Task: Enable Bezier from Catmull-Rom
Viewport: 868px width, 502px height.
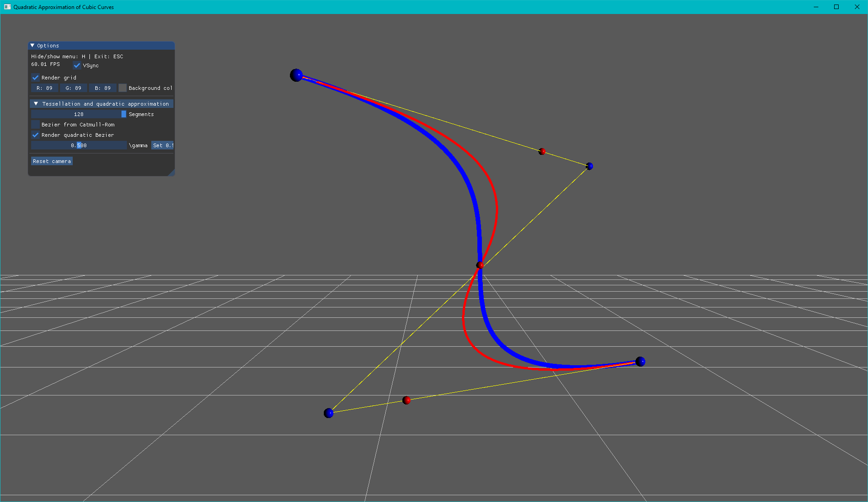Action: (36, 125)
